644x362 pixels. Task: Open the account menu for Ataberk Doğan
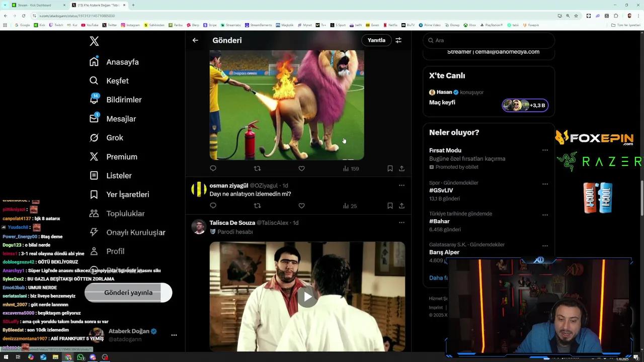174,335
